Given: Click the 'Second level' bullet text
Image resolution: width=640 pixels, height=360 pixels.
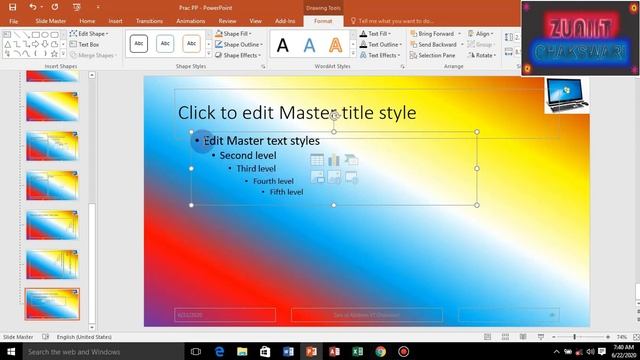Looking at the screenshot, I should pos(248,156).
